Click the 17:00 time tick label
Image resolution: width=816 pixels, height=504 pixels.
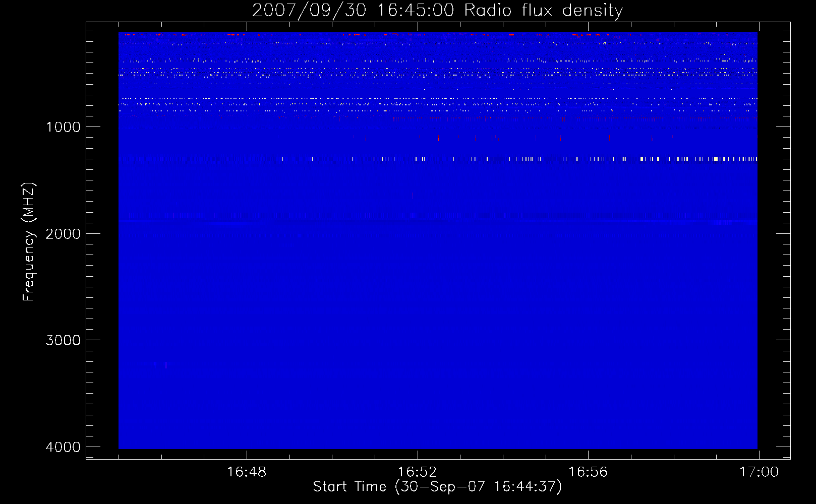point(759,472)
